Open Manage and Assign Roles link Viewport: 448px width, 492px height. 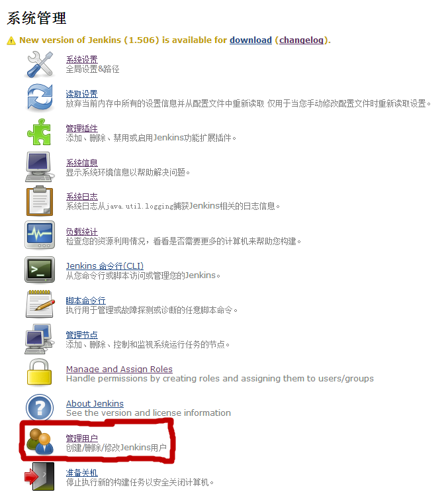click(x=119, y=369)
